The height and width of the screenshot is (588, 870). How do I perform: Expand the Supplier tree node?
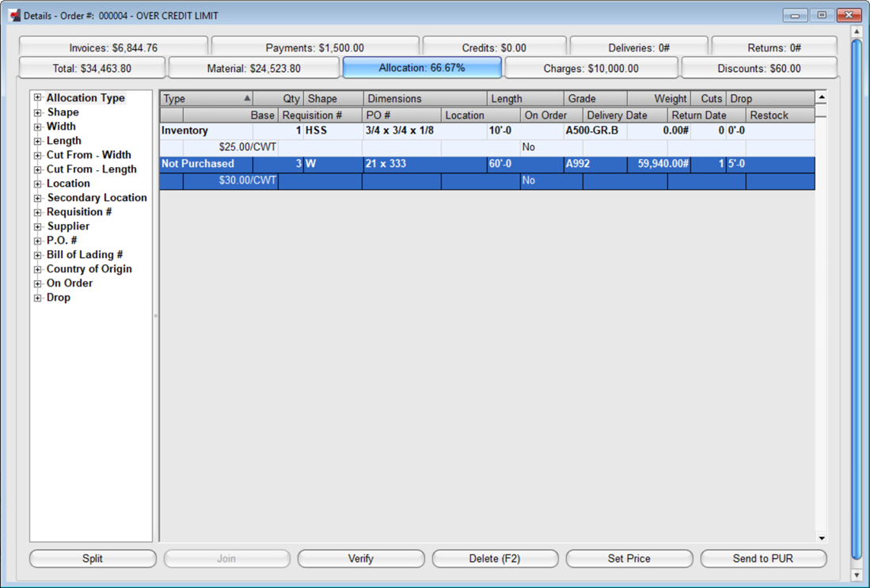(37, 226)
